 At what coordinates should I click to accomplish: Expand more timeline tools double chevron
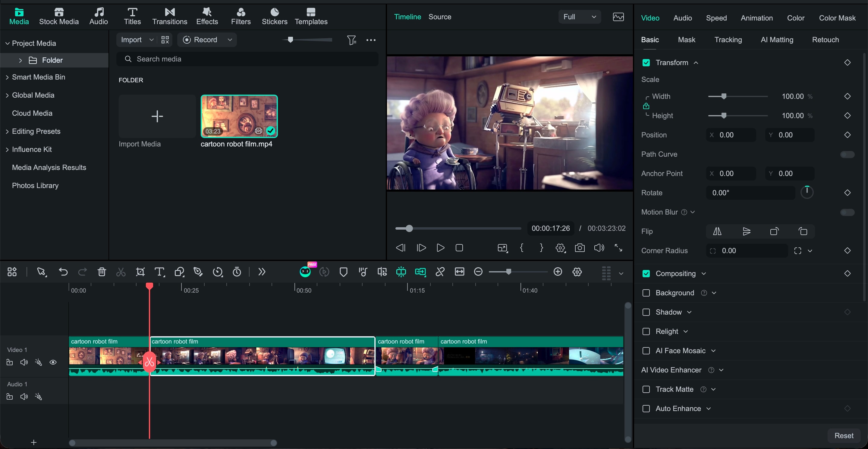pyautogui.click(x=262, y=272)
